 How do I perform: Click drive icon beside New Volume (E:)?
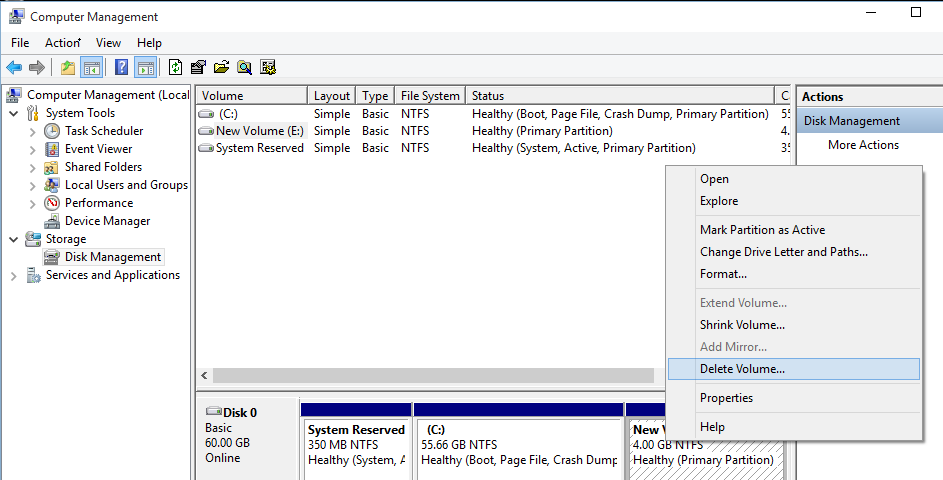[x=206, y=131]
